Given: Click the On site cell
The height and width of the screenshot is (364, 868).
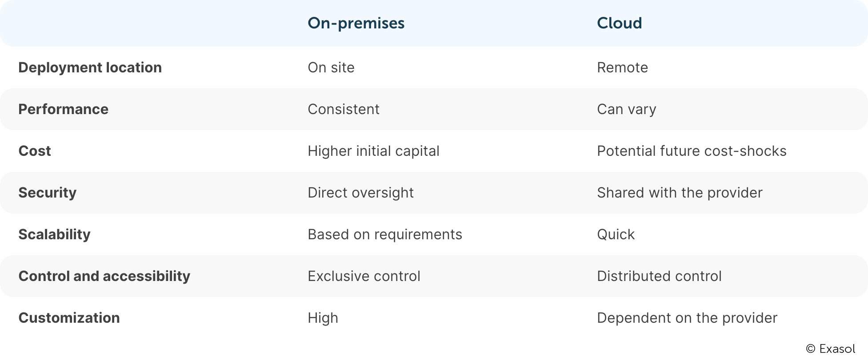Looking at the screenshot, I should coord(331,67).
